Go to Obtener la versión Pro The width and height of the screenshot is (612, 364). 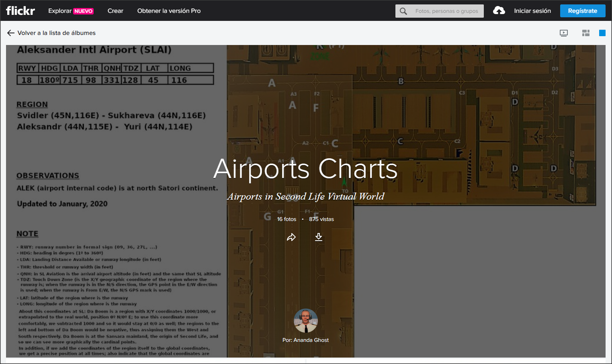click(169, 11)
